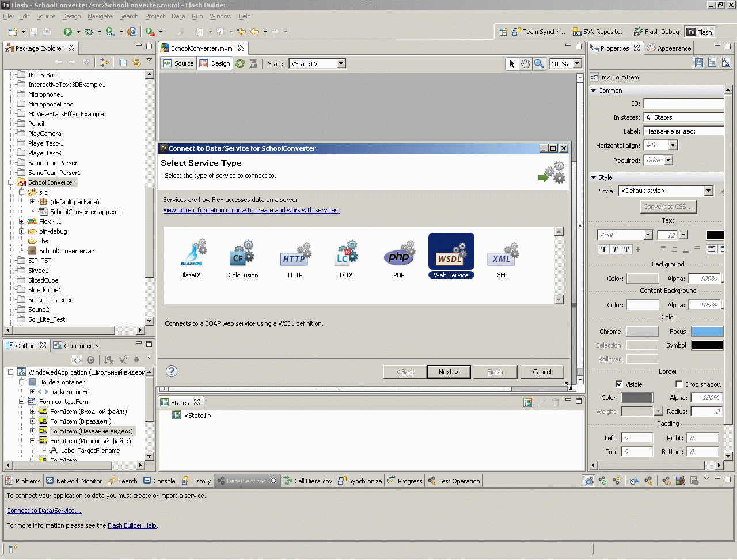
Task: Select the BlazeDS service type icon
Action: pyautogui.click(x=192, y=254)
